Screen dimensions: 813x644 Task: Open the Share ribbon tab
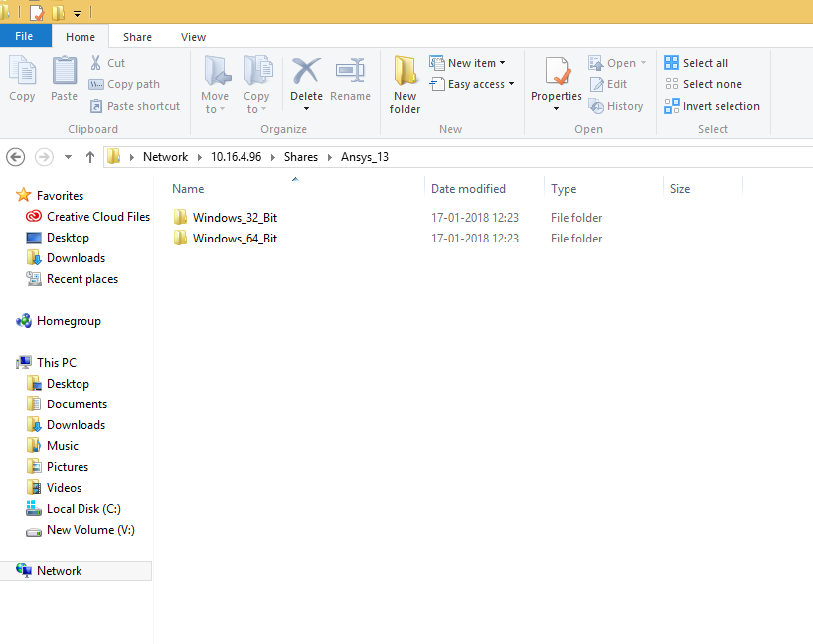[x=137, y=37]
